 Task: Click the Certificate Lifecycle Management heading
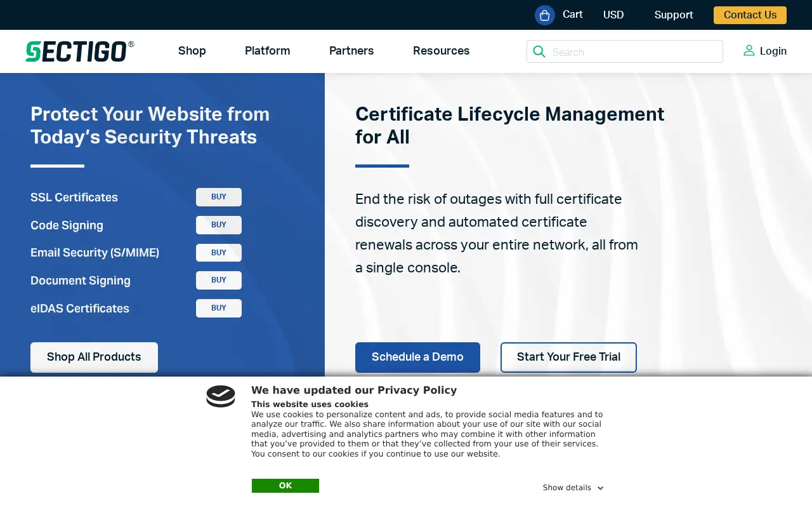pyautogui.click(x=510, y=126)
